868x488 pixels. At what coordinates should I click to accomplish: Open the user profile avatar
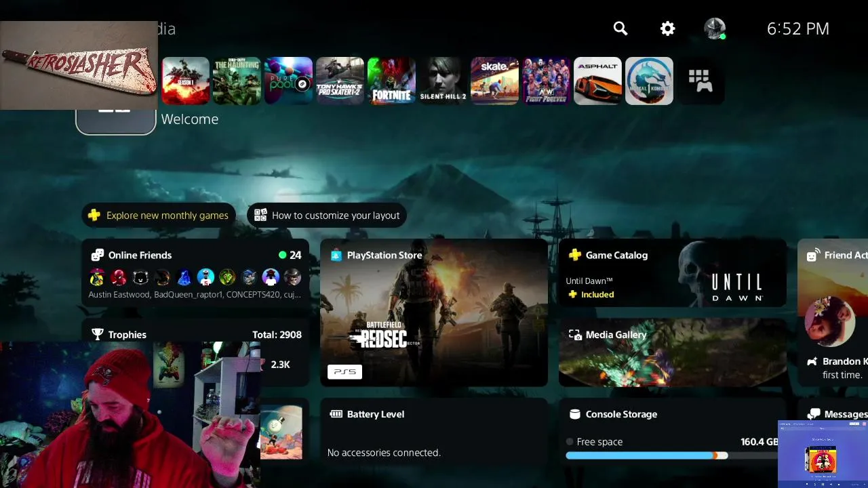pyautogui.click(x=715, y=28)
